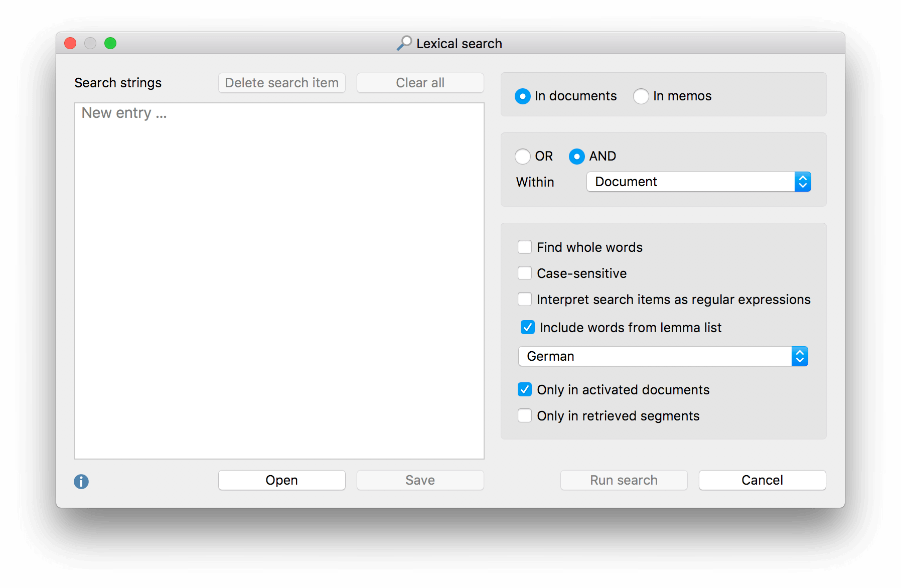Viewport: 901px width, 588px height.
Task: Choose the OR search logic option
Action: 522,157
